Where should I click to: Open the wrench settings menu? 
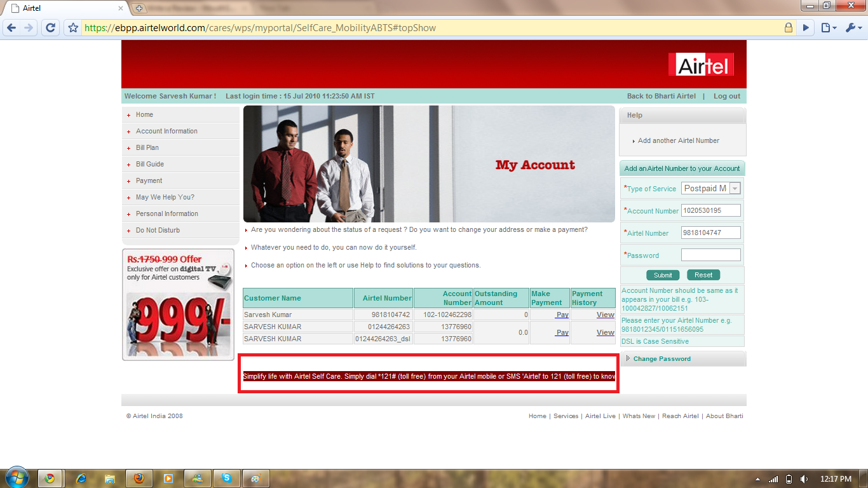point(852,28)
